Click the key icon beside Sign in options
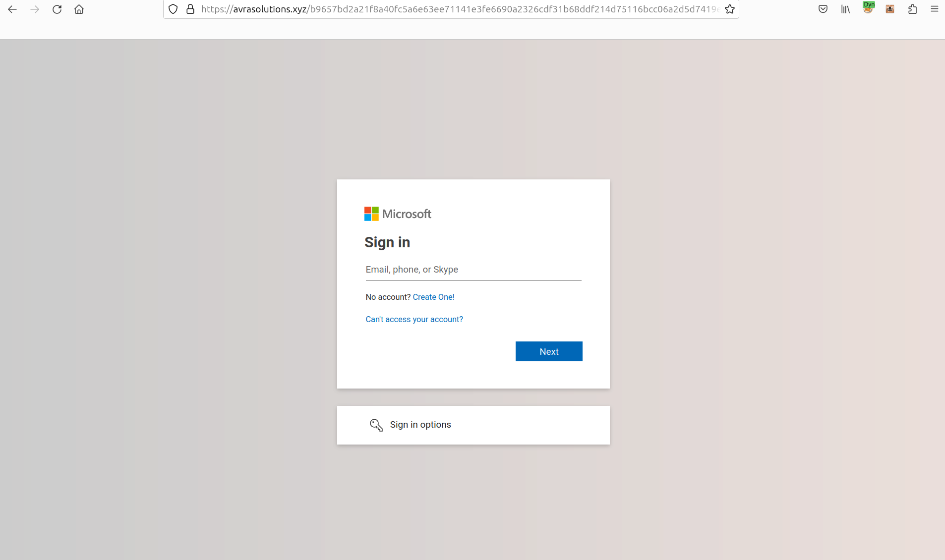The image size is (945, 560). (376, 425)
